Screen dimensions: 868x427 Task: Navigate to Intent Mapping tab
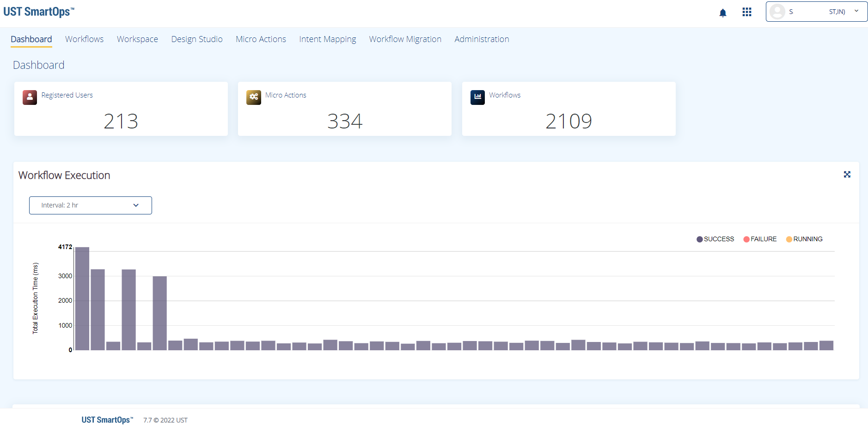pyautogui.click(x=328, y=39)
